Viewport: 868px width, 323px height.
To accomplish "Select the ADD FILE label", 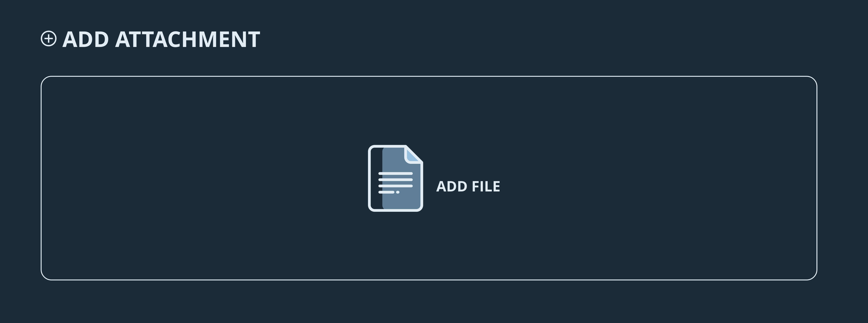I will click(468, 187).
